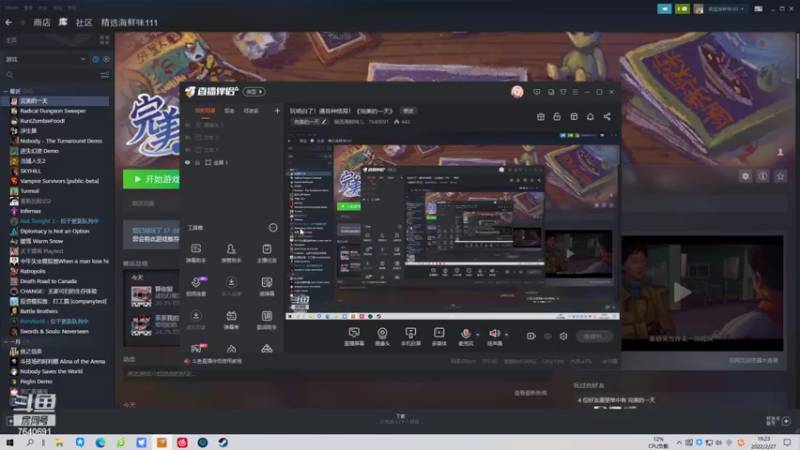Open the Windows Start menu
Viewport: 800px width, 450px height.
coord(10,442)
